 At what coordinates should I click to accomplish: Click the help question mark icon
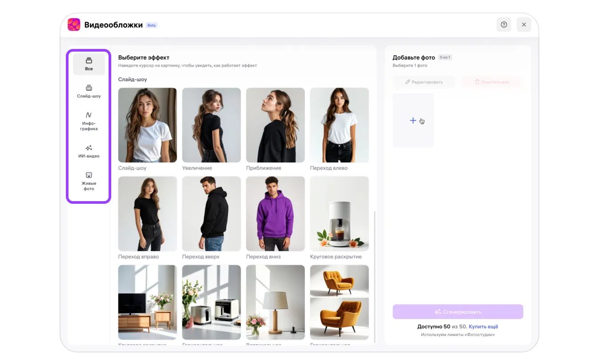click(504, 25)
